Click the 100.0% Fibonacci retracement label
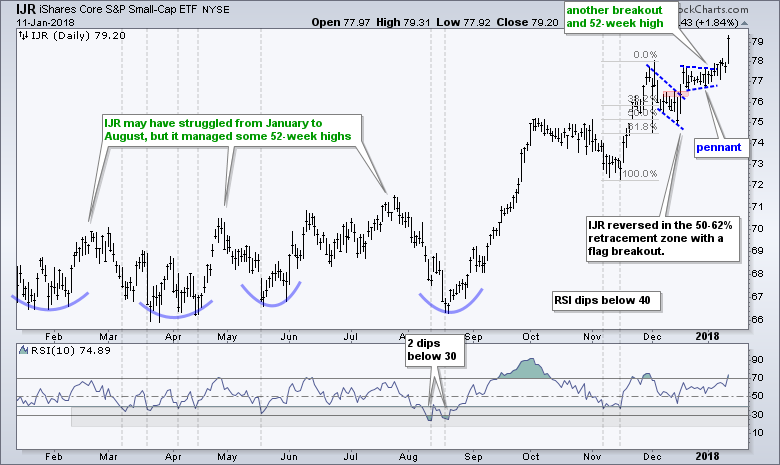This screenshot has width=780, height=465. [640, 174]
